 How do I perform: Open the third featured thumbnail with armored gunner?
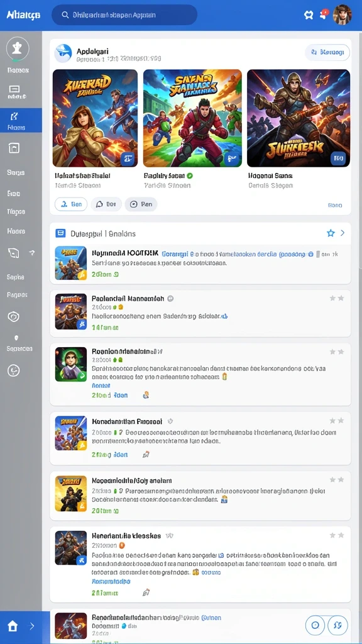[299, 118]
